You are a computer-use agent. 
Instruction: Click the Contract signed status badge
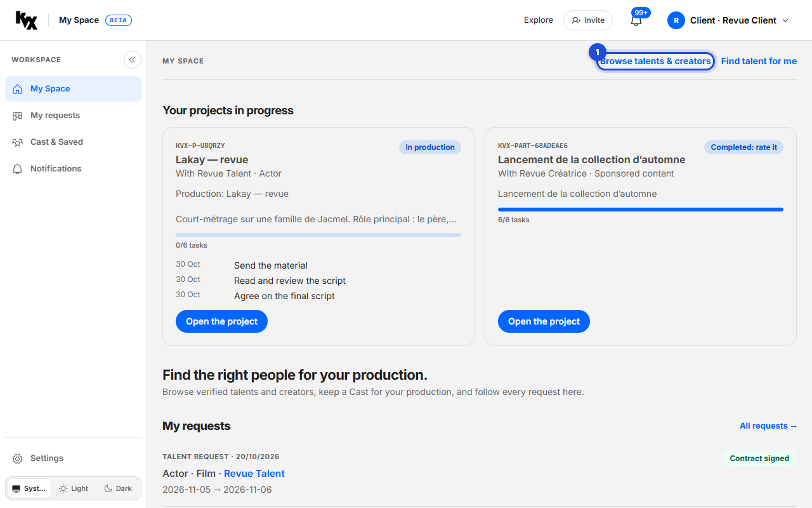click(x=759, y=458)
